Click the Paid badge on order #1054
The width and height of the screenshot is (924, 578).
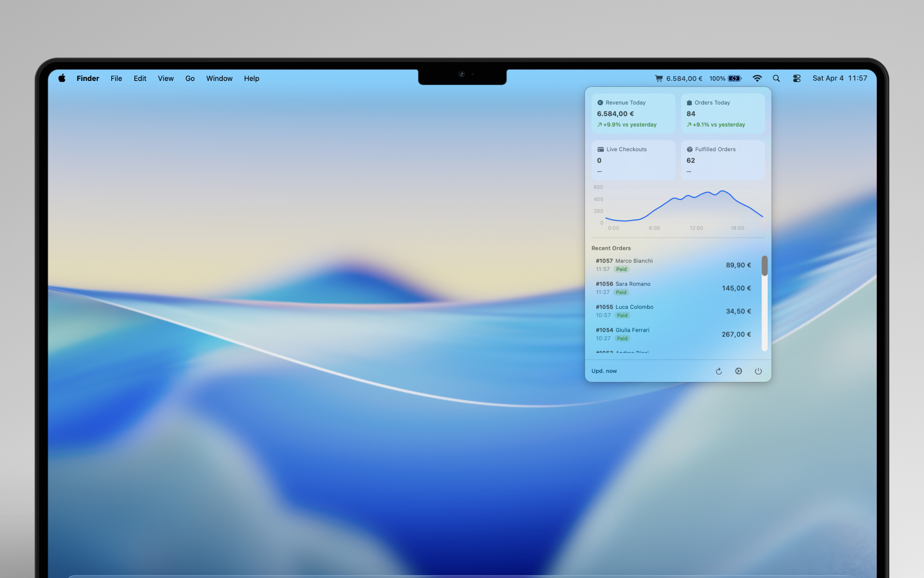click(622, 339)
